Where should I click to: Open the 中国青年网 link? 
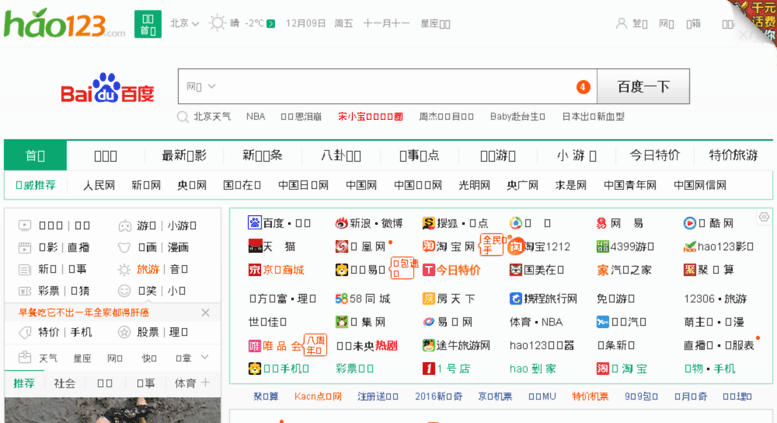(630, 185)
